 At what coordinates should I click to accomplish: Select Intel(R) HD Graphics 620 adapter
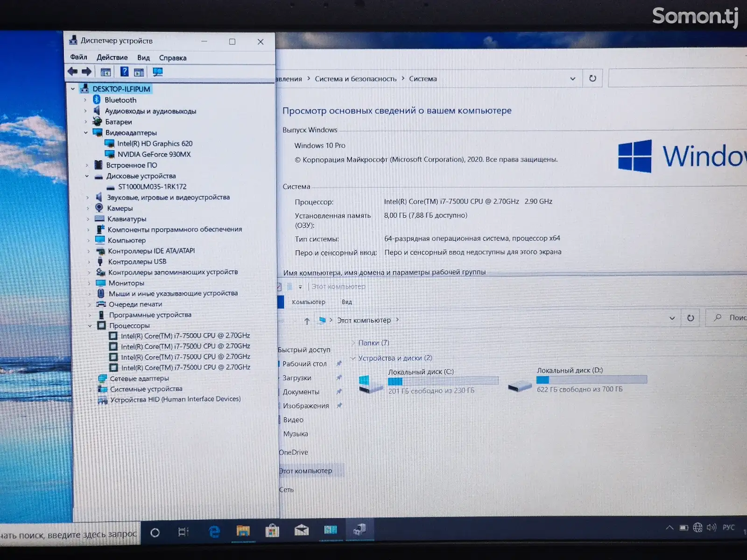tap(155, 144)
